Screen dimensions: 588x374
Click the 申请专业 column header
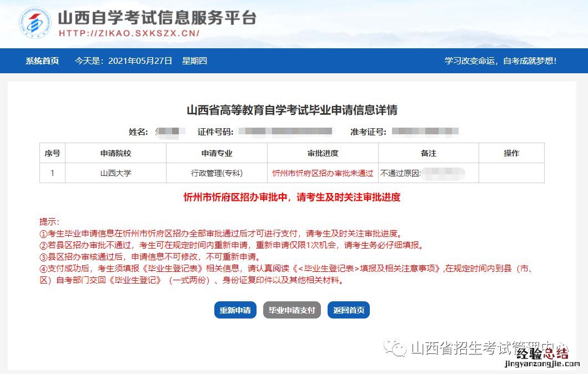click(x=217, y=153)
